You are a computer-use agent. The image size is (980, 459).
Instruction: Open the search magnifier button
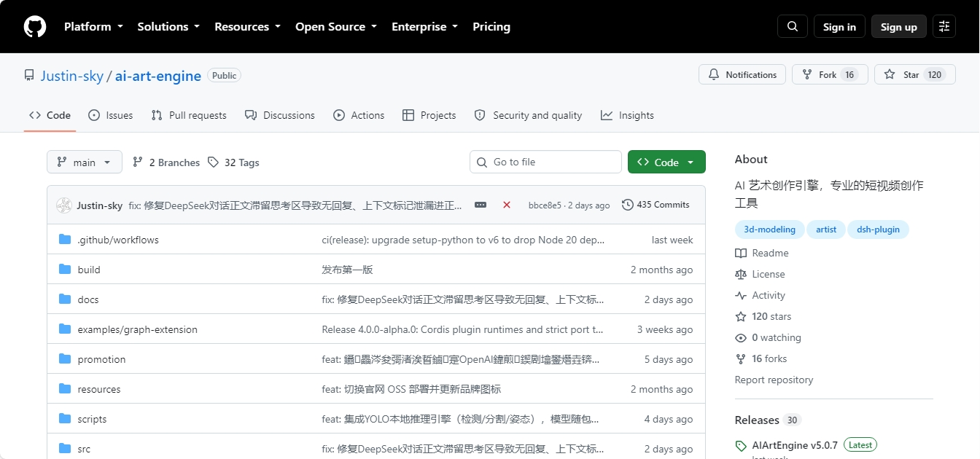[793, 27]
